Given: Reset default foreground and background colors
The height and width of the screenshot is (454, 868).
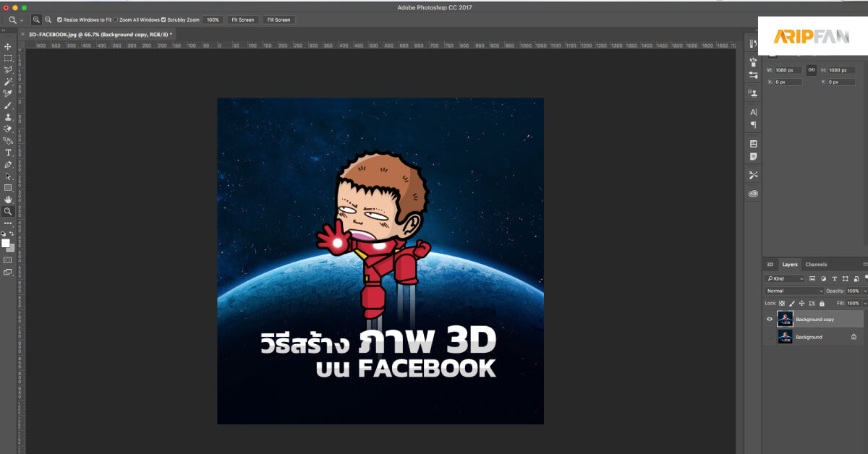Looking at the screenshot, I should point(4,234).
